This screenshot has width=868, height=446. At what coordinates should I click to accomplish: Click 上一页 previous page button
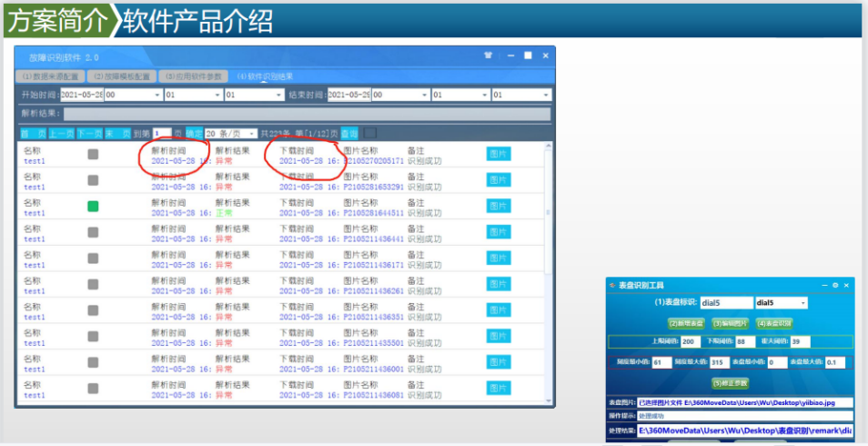(x=61, y=134)
